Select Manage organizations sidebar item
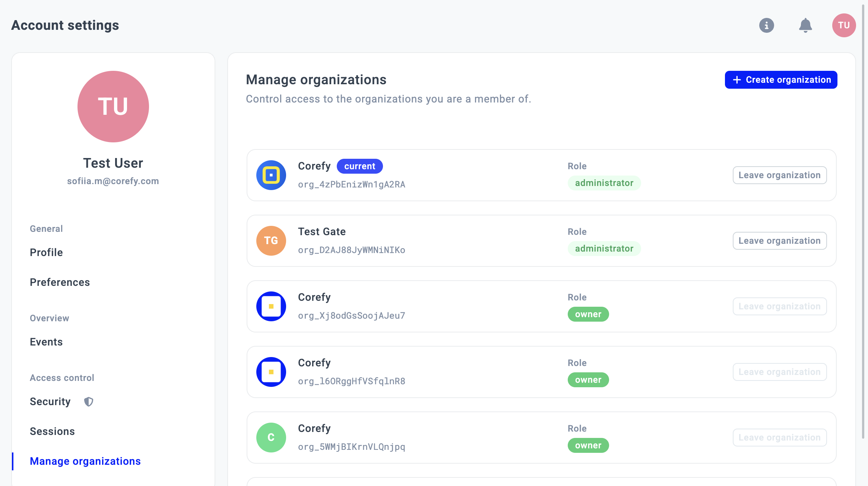The width and height of the screenshot is (868, 486). (85, 461)
